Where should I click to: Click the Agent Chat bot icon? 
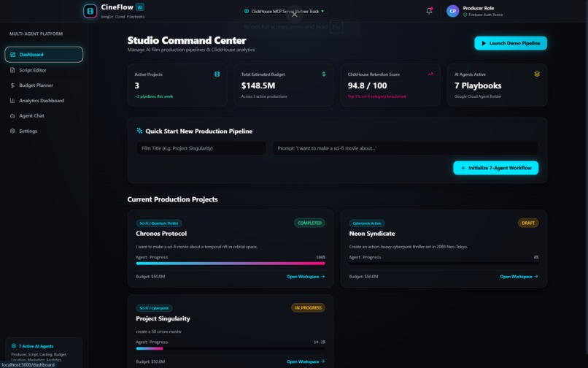(12, 115)
